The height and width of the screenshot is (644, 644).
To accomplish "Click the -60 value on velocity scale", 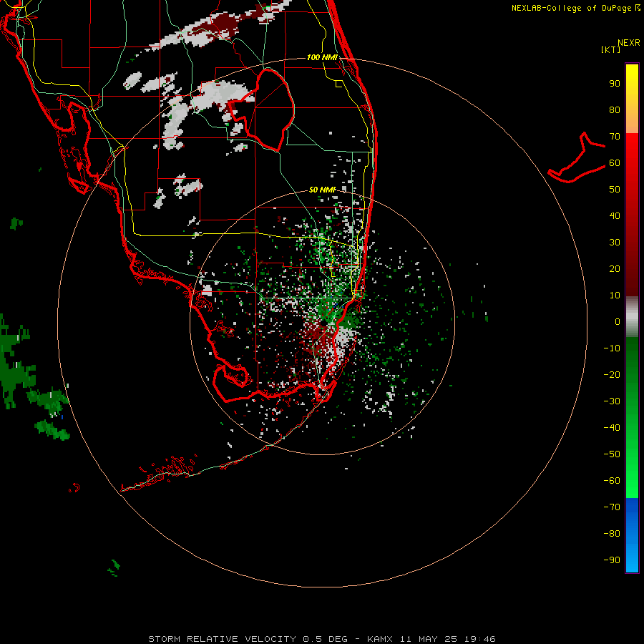I will click(612, 481).
